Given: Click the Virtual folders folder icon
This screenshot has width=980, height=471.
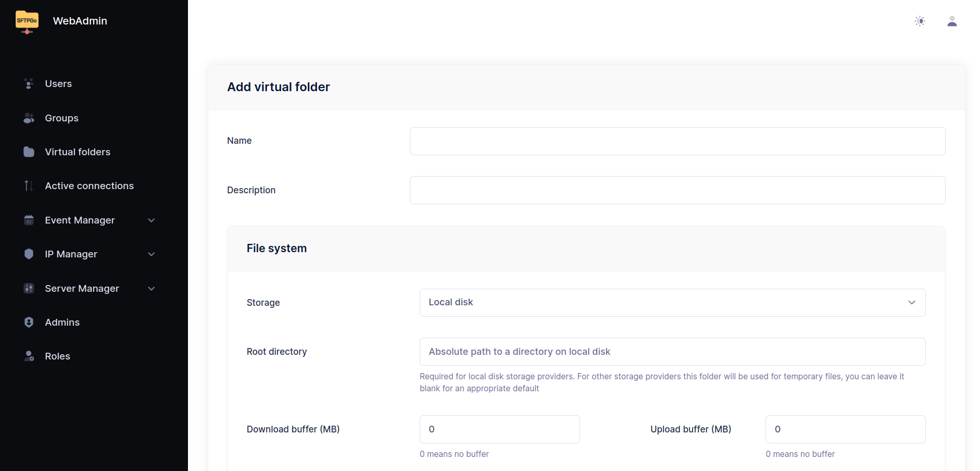Looking at the screenshot, I should tap(29, 152).
